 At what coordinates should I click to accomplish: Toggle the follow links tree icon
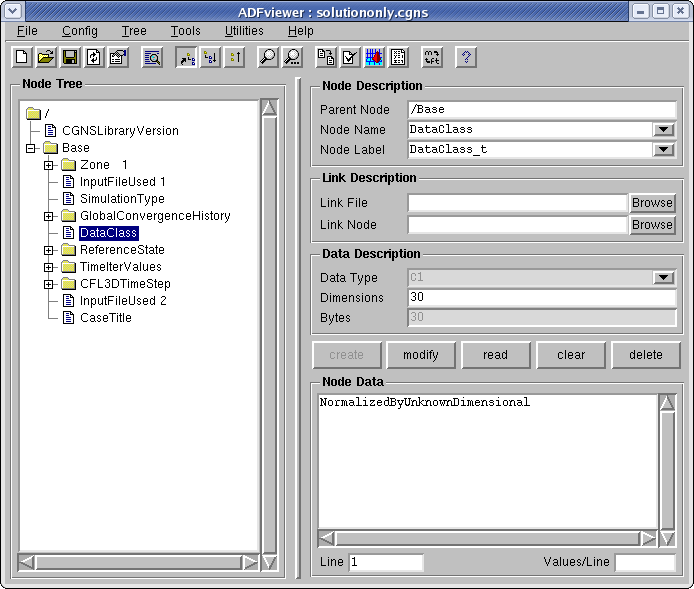point(187,57)
